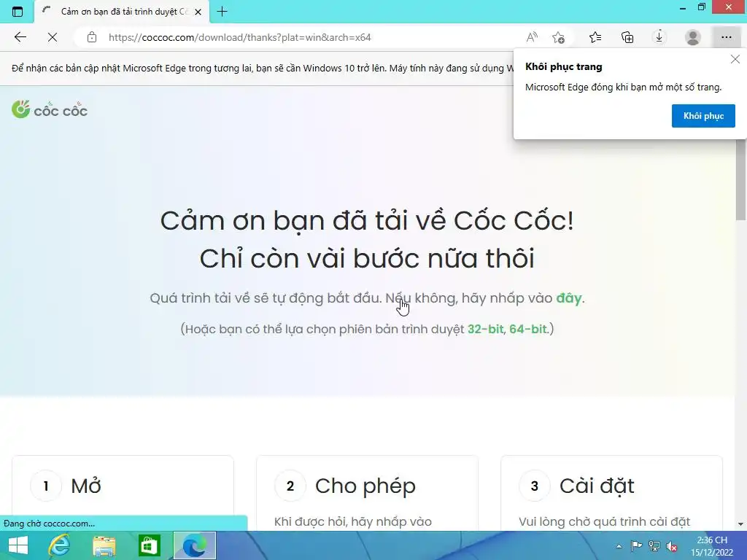
Task: Open the Favorites list icon
Action: (x=595, y=37)
